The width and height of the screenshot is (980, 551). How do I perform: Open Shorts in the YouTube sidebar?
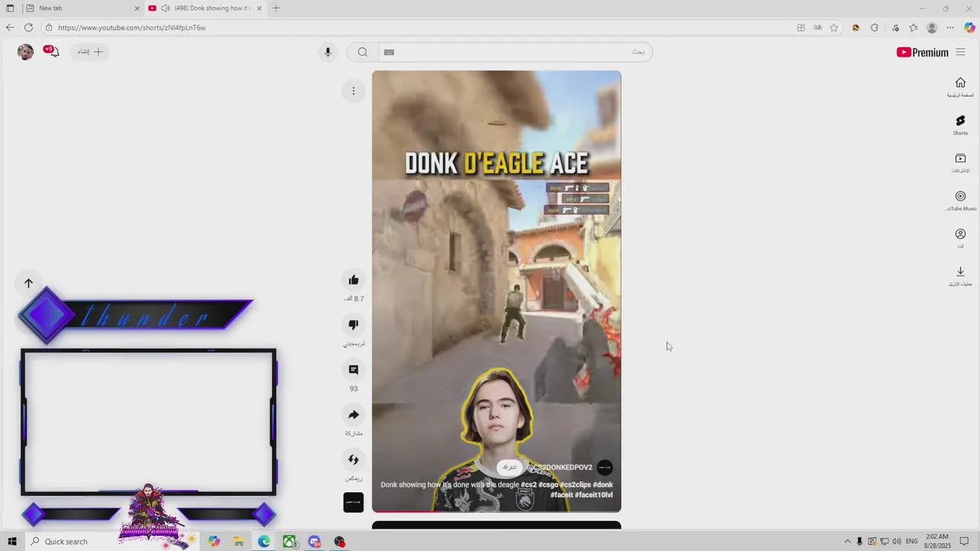[x=960, y=125]
